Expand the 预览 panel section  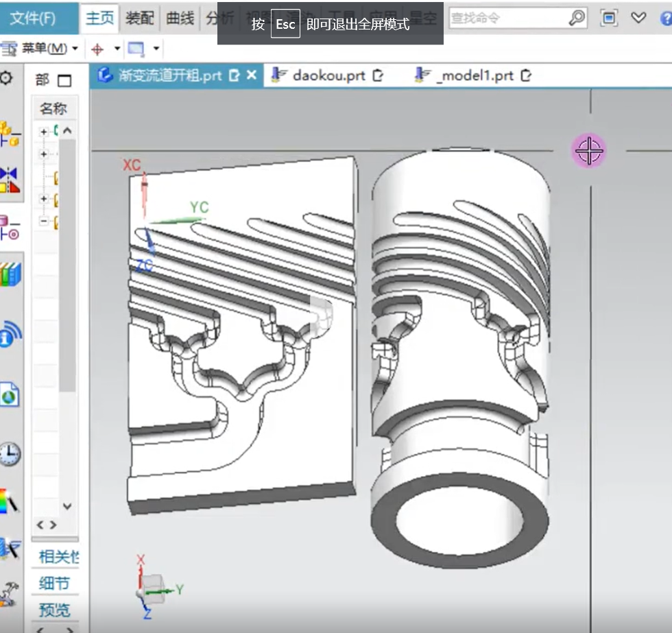(55, 610)
